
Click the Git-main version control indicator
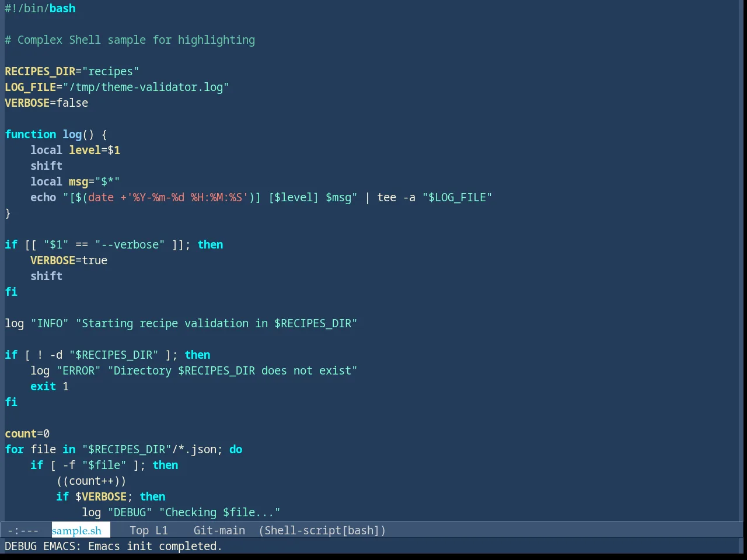pyautogui.click(x=219, y=530)
